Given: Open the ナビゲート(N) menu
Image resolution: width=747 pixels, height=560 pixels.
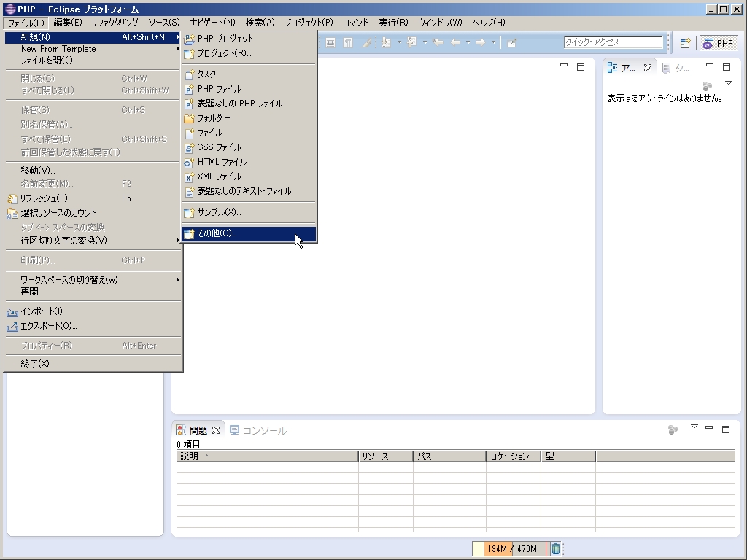Looking at the screenshot, I should (x=212, y=23).
